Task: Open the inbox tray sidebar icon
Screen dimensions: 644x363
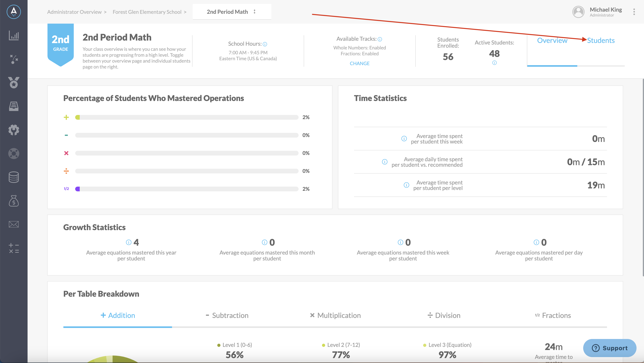Action: [14, 106]
